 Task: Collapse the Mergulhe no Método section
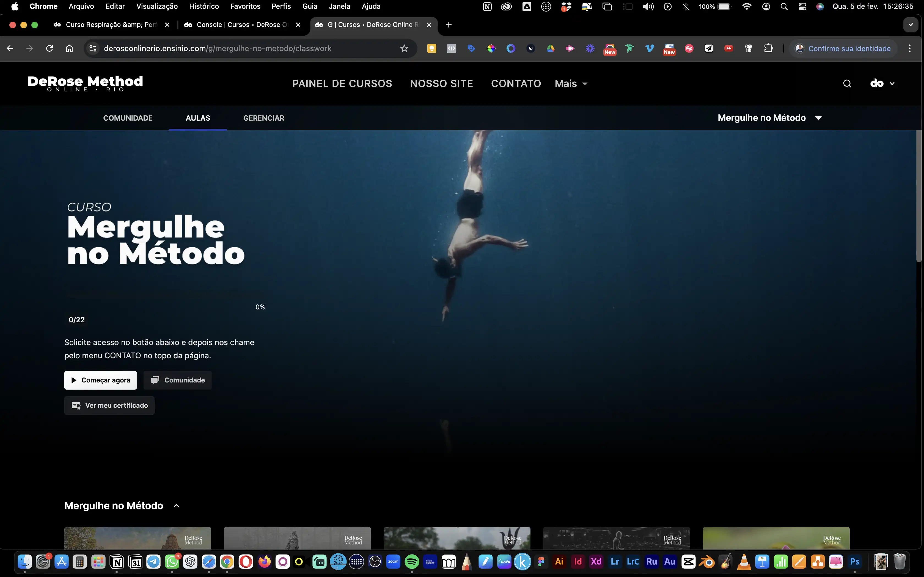tap(176, 506)
